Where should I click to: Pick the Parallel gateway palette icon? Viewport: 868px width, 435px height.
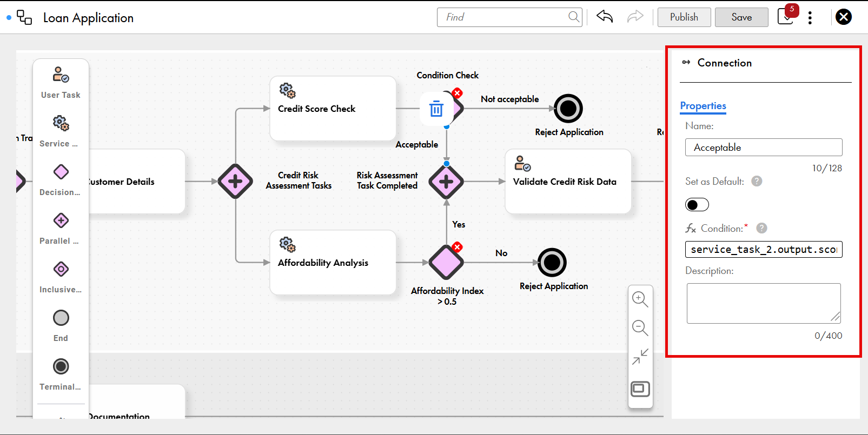pyautogui.click(x=61, y=220)
